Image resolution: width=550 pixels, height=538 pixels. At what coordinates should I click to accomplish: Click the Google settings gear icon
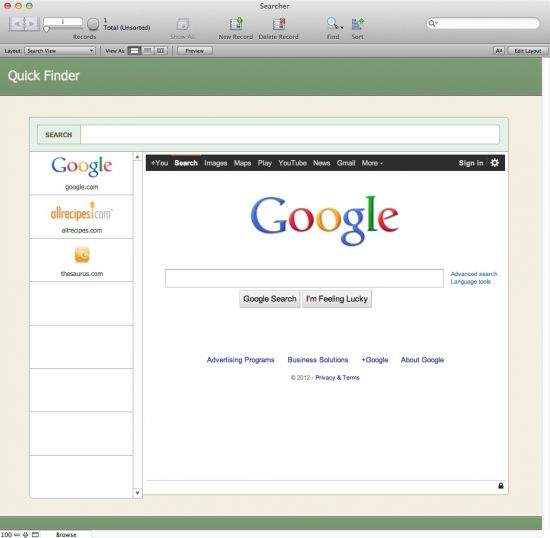point(495,163)
